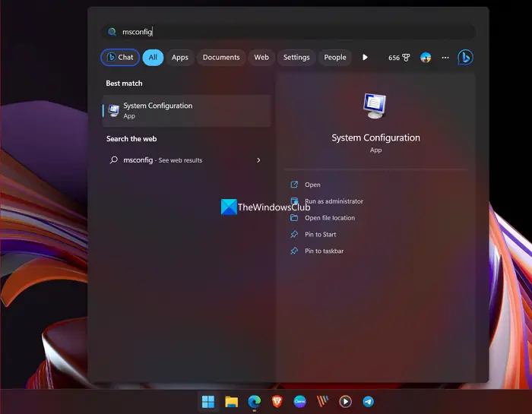This screenshot has width=532, height=414.
Task: Expand web results with the chevron arrow
Action: click(258, 160)
